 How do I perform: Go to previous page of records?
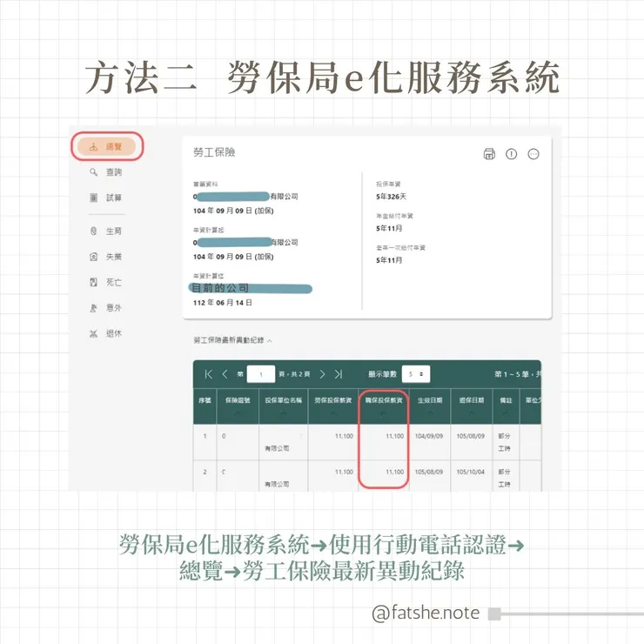click(x=225, y=374)
